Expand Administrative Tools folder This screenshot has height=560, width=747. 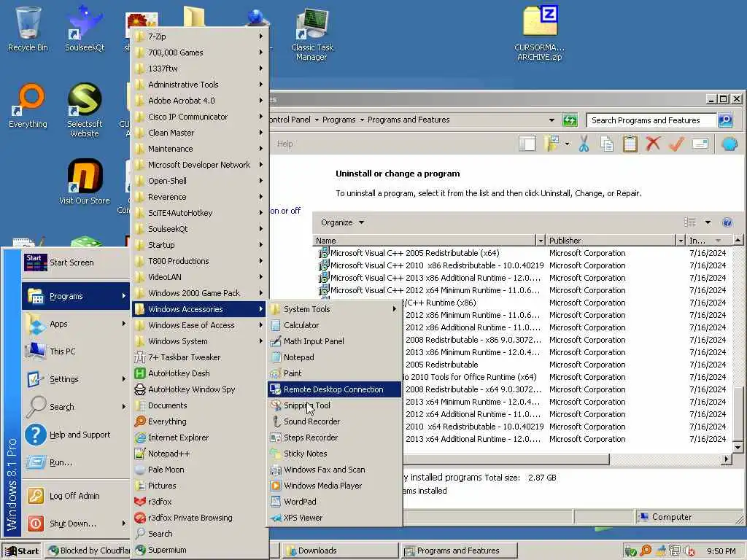[x=200, y=85]
